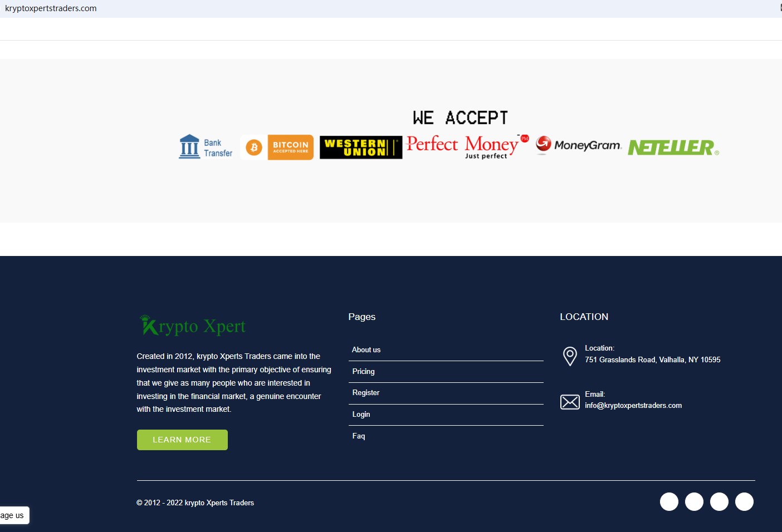Click the Bank Transfer payment icon
This screenshot has height=532, width=782.
(x=205, y=146)
